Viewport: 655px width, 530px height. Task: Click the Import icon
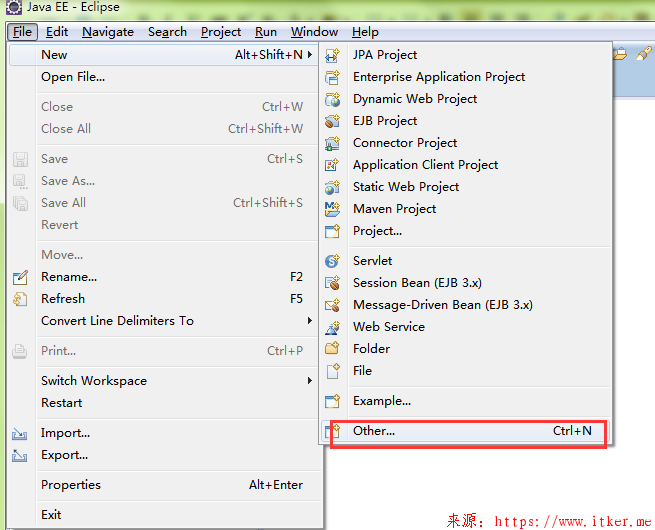point(20,434)
